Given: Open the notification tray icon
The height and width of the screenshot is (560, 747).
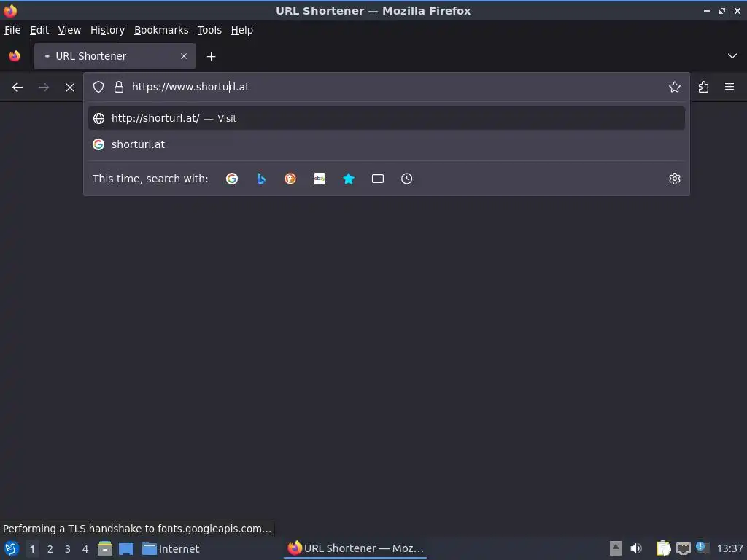Looking at the screenshot, I should pos(702,548).
